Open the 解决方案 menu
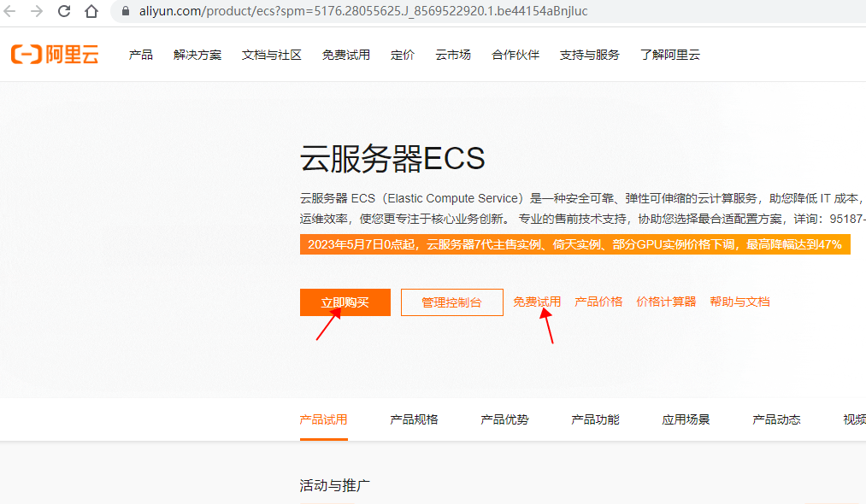866x504 pixels. point(197,55)
